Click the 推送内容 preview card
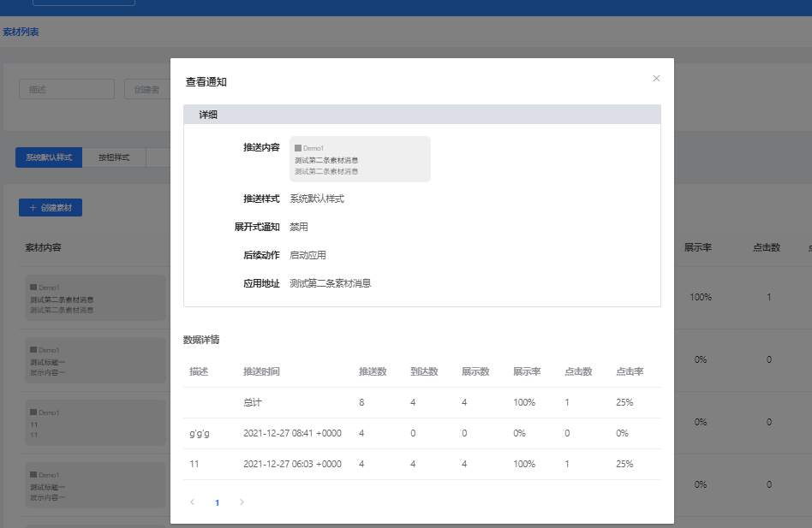 coord(360,159)
